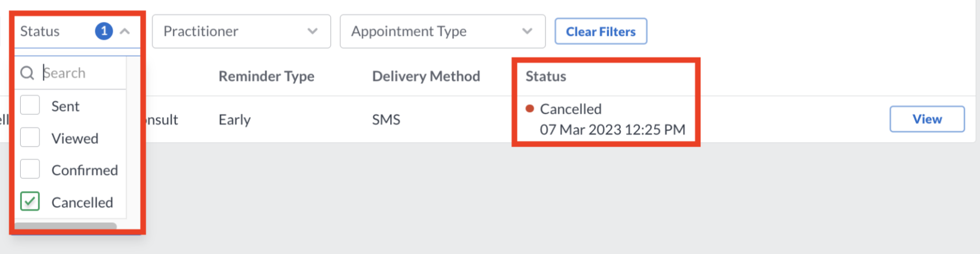980x254 pixels.
Task: Check the Sent status checkbox
Action: [x=30, y=106]
